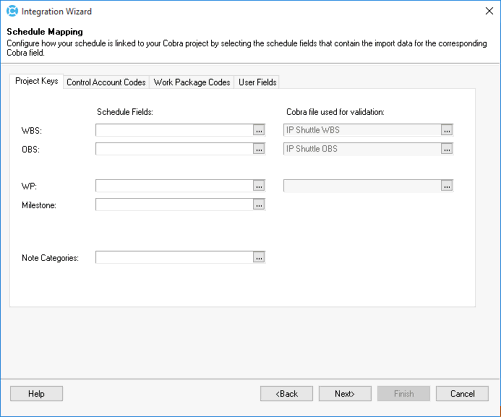Switch to the Control Account Codes tab

(106, 82)
